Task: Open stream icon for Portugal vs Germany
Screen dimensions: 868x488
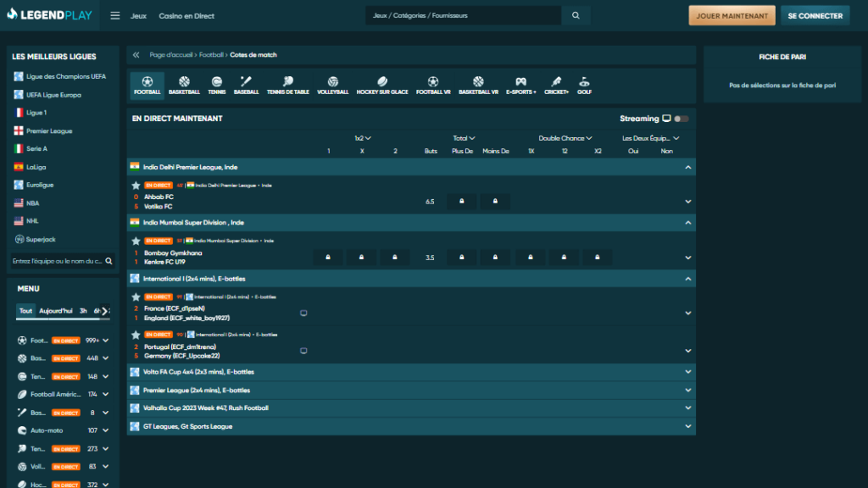Action: [303, 351]
